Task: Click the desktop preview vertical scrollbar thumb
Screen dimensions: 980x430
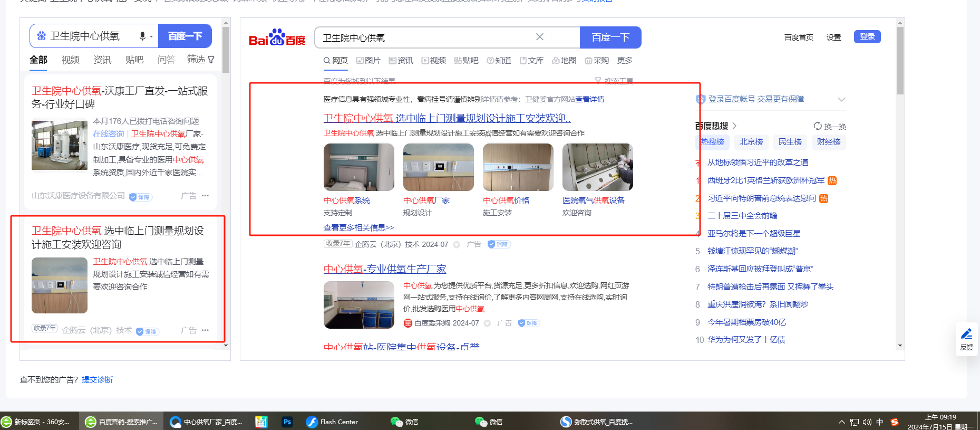Action: [900, 61]
